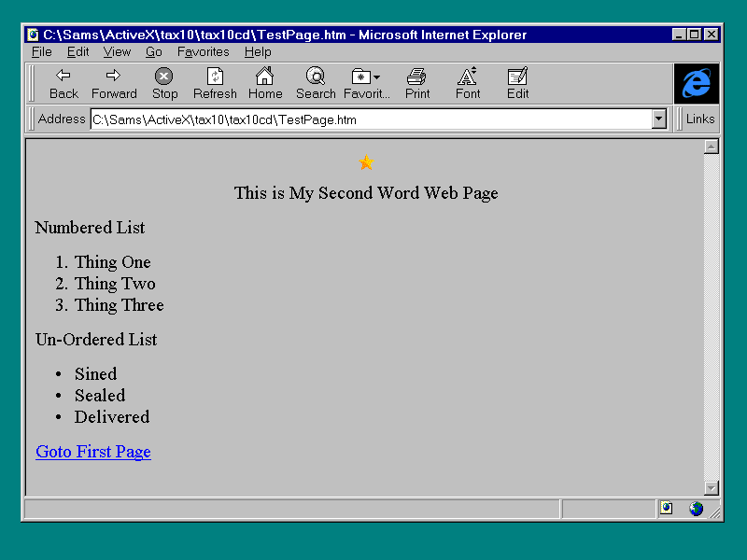Follow the Goto First Page link
747x560 pixels.
pyautogui.click(x=92, y=452)
